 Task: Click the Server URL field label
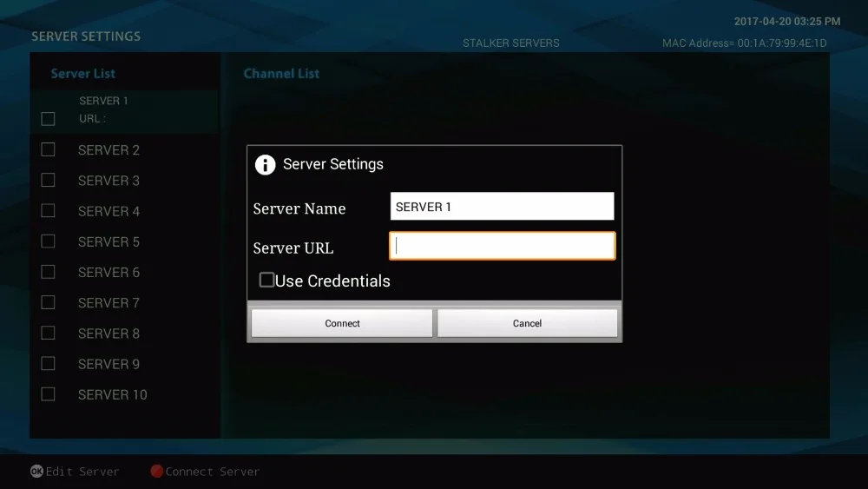pos(293,248)
